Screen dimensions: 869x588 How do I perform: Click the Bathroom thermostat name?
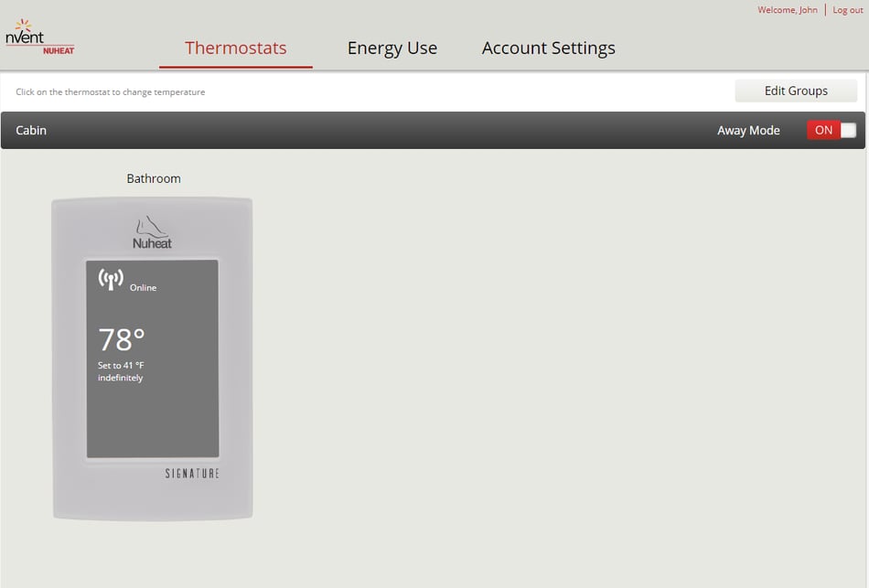153,178
